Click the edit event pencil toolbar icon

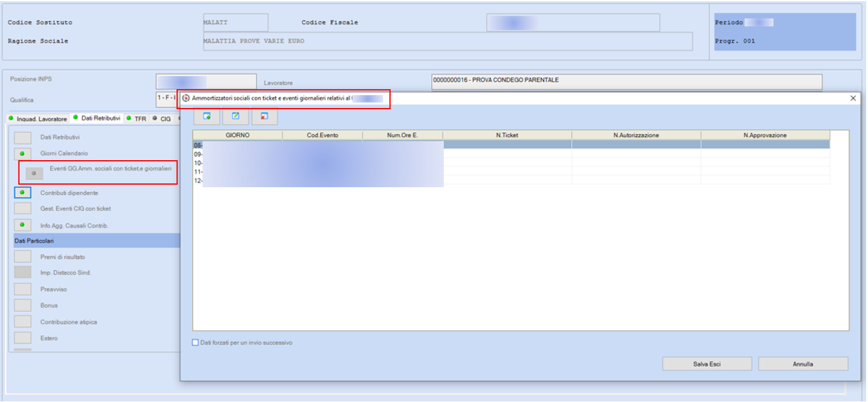[236, 116]
